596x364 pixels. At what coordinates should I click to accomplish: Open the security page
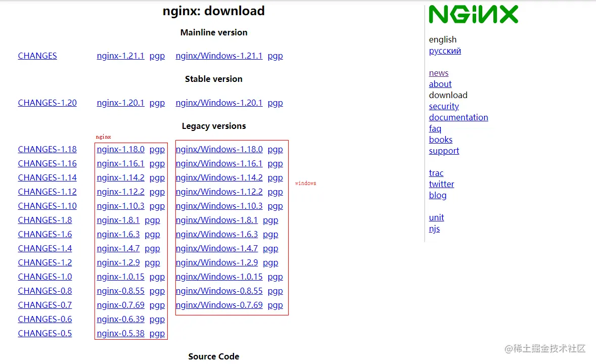pyautogui.click(x=443, y=106)
